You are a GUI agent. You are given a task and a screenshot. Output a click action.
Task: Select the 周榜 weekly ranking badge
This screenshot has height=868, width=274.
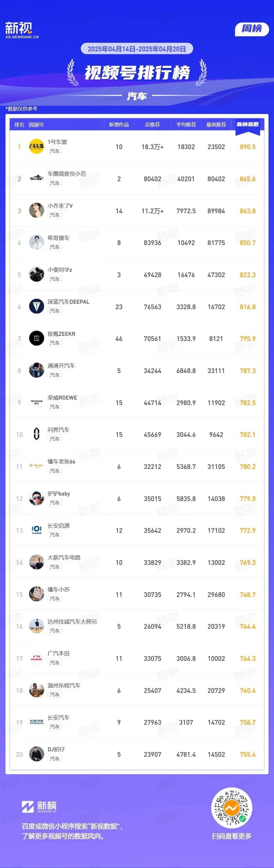tap(252, 29)
